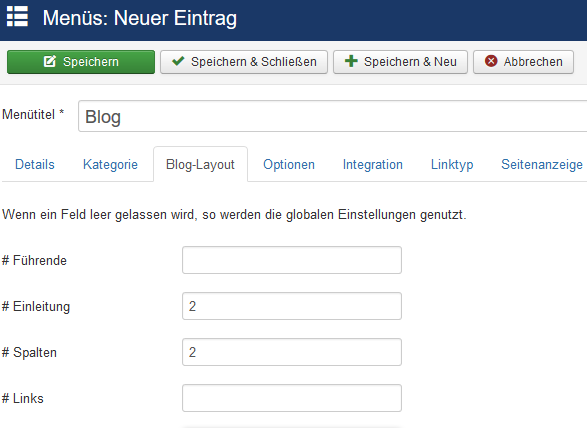Switch to the Kategorie tab
Screen dimensions: 587x428
point(110,164)
